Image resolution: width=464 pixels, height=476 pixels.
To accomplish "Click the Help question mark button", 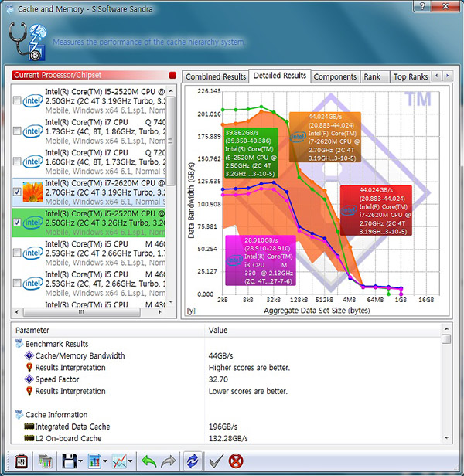I will 424,6.
